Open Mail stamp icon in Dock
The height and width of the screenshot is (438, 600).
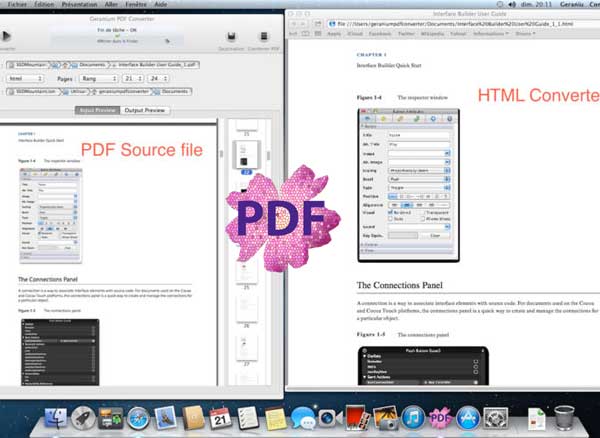(166, 417)
